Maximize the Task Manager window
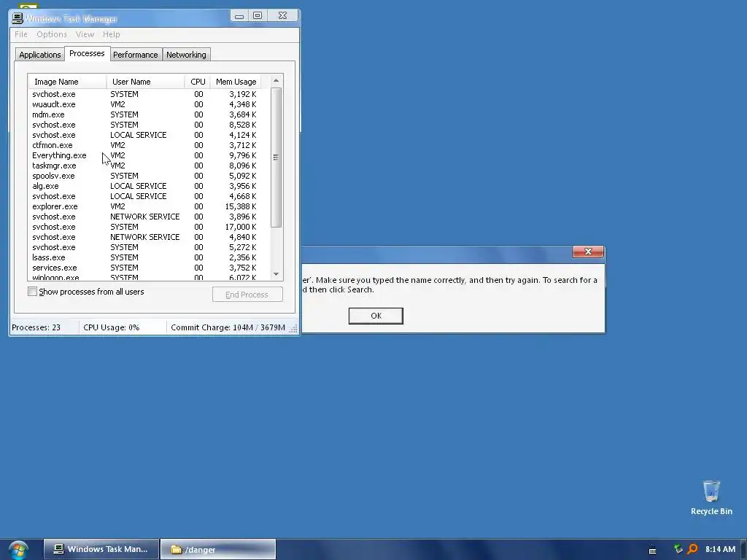The height and width of the screenshot is (560, 747). pos(258,16)
